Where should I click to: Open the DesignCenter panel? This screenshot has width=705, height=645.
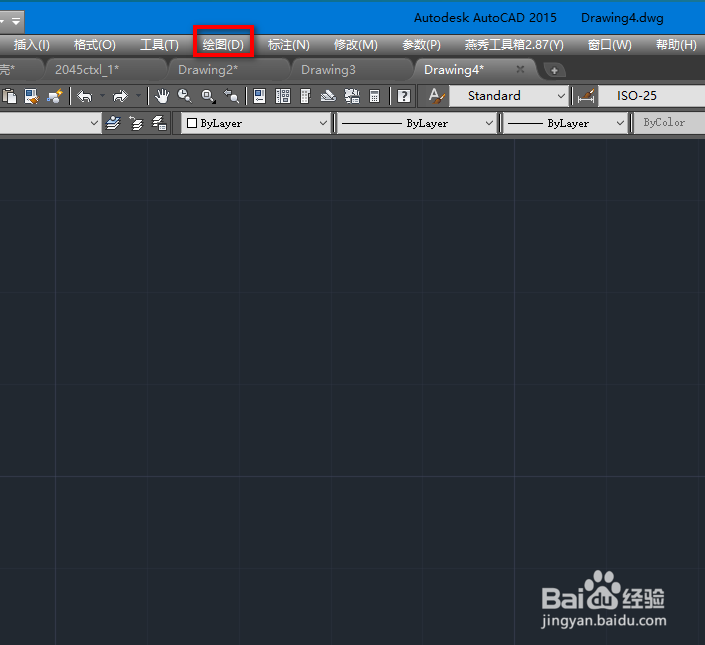click(x=283, y=96)
